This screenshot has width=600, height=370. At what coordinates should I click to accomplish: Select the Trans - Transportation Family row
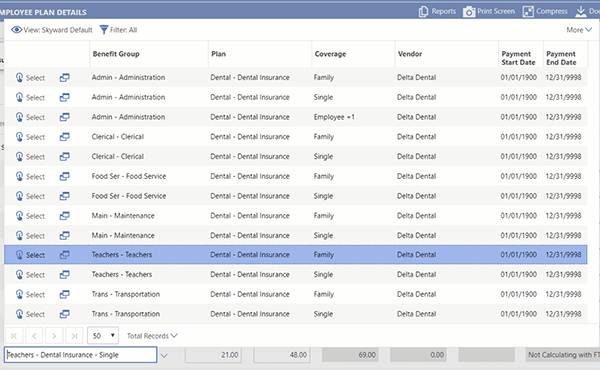coord(296,294)
